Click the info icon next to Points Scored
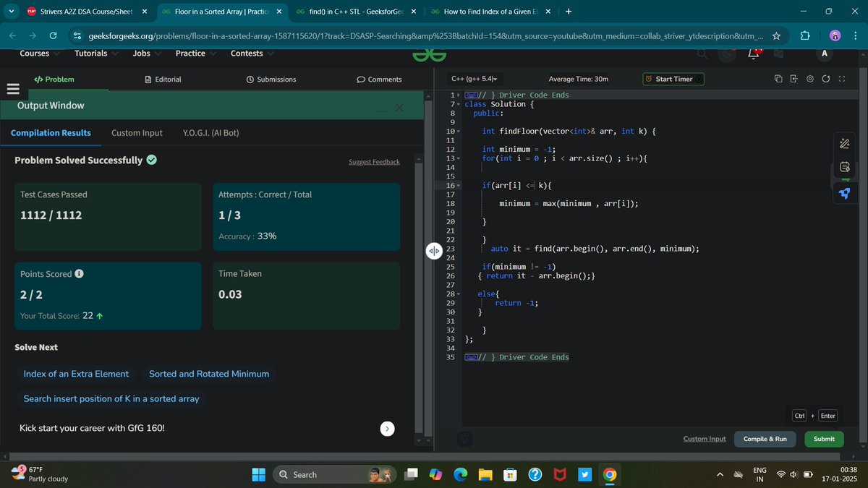 pos(79,274)
